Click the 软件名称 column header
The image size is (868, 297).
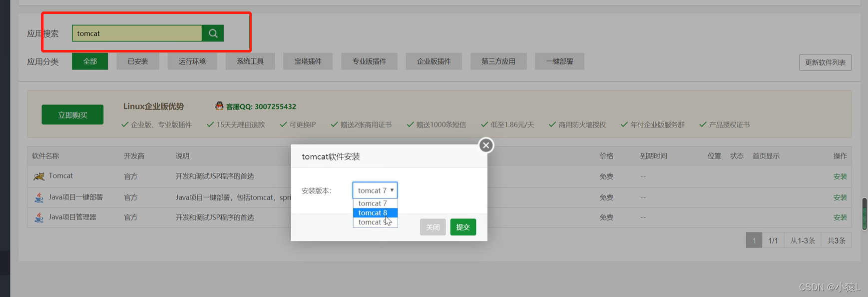coord(45,156)
